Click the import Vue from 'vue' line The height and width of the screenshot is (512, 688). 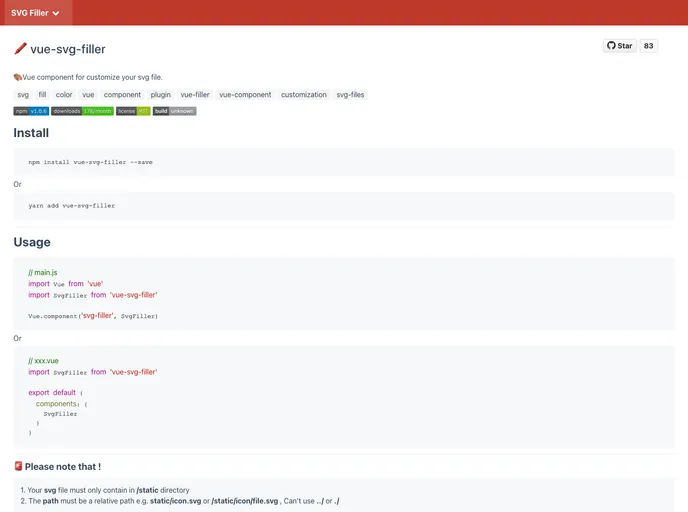[66, 284]
